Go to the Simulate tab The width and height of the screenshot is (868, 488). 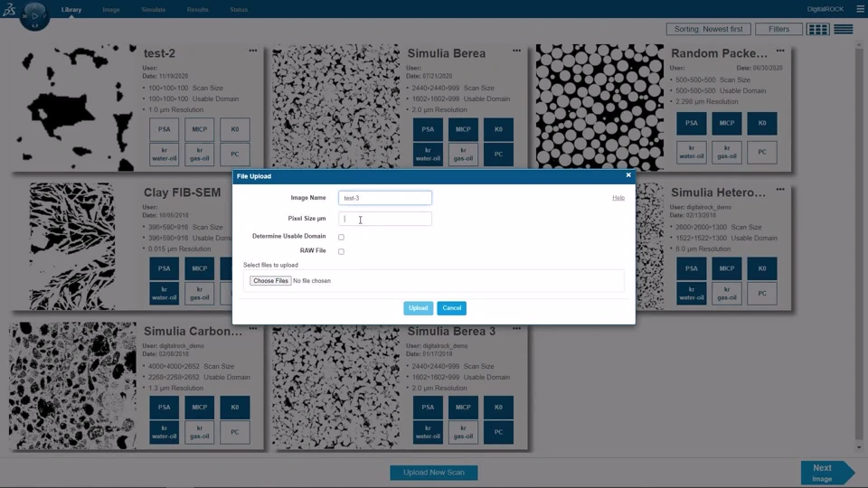pos(154,9)
